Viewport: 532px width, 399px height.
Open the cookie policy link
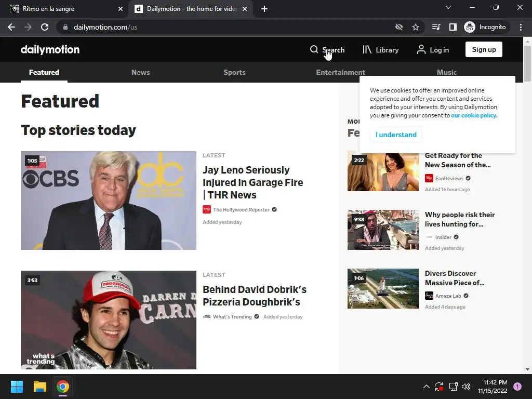tap(474, 115)
